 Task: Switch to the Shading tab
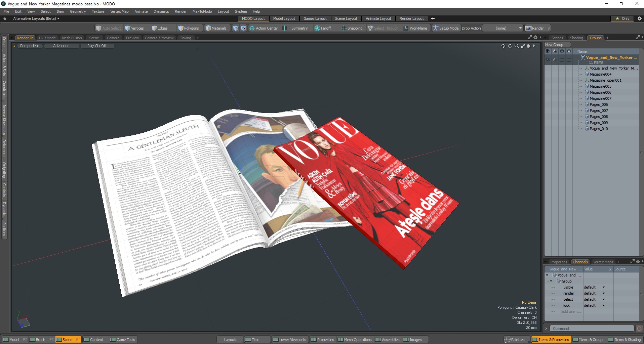pos(576,38)
